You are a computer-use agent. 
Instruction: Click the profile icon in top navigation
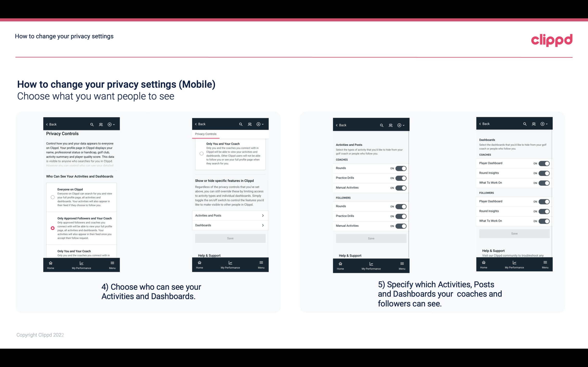[100, 124]
